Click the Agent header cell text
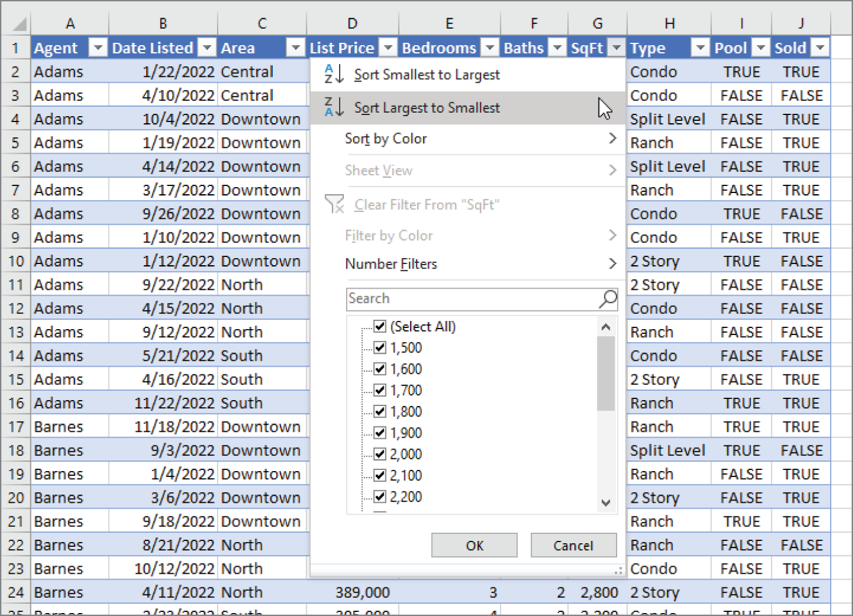Screen dimensions: 853x616 (56, 48)
